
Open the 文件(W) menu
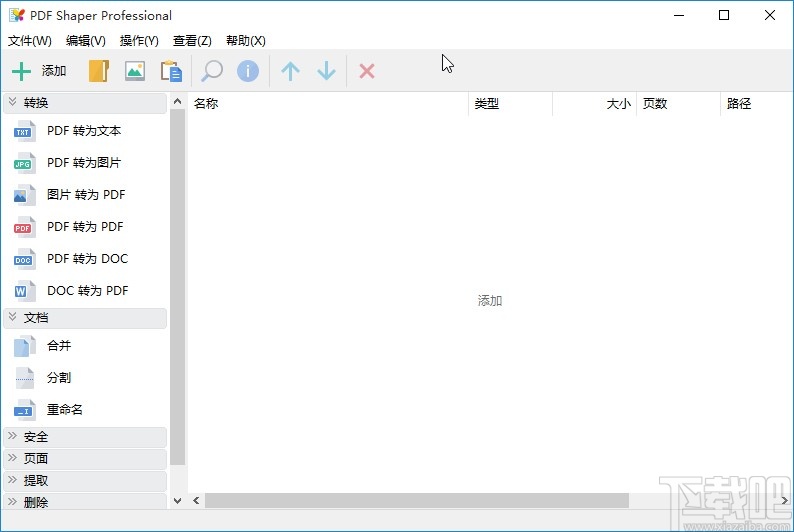[x=29, y=40]
